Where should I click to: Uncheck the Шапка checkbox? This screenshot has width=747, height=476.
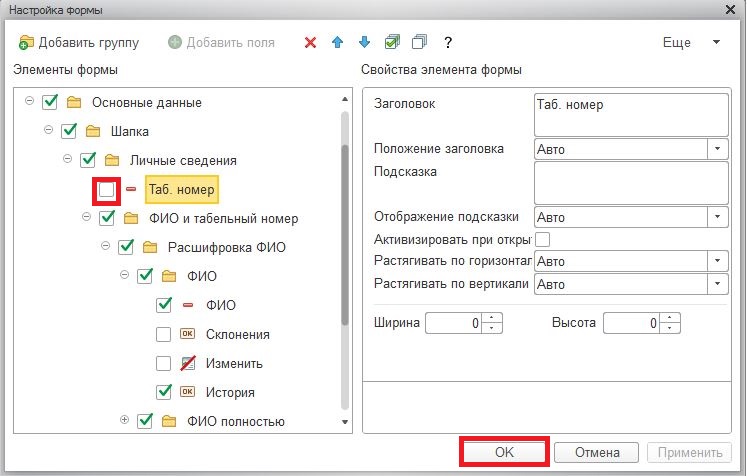coord(69,131)
